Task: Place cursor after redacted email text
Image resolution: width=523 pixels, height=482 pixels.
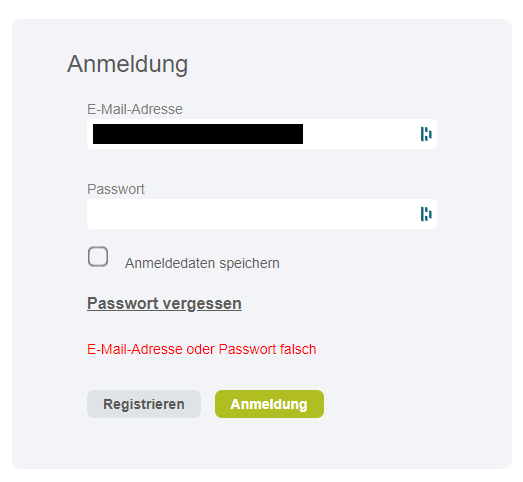Action: [360, 134]
